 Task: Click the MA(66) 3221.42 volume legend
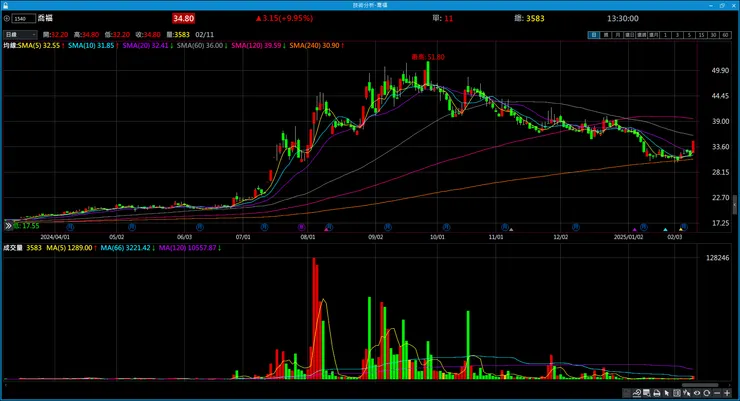tap(127, 248)
